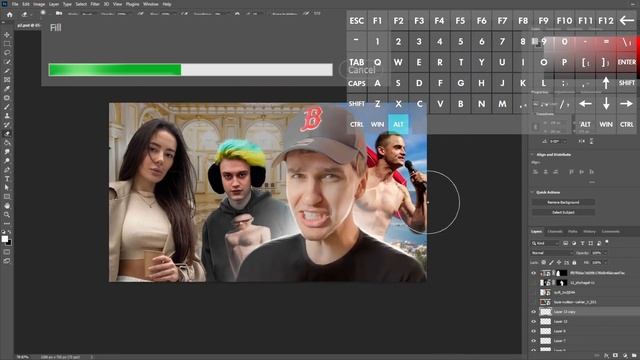Select the Zoom magnifier tool
This screenshot has width=640, height=360.
pos(7,215)
